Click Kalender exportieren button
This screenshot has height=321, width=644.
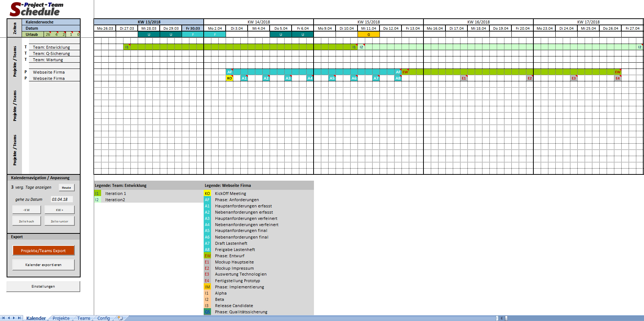pyautogui.click(x=43, y=265)
